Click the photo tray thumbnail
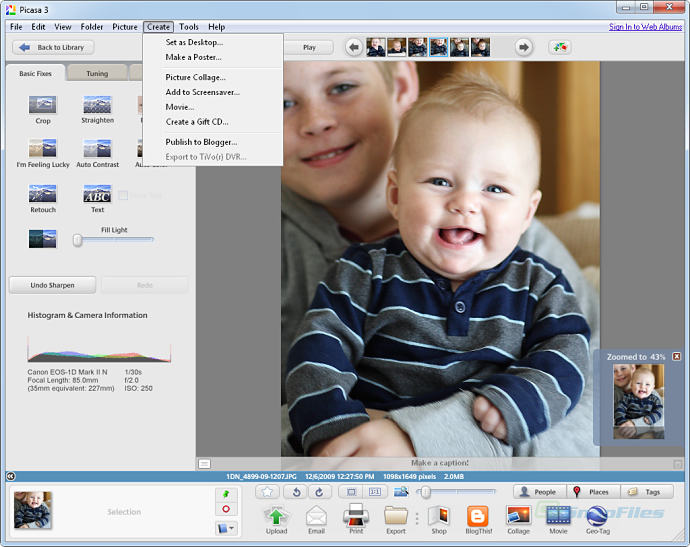The image size is (690, 547). pos(33,510)
